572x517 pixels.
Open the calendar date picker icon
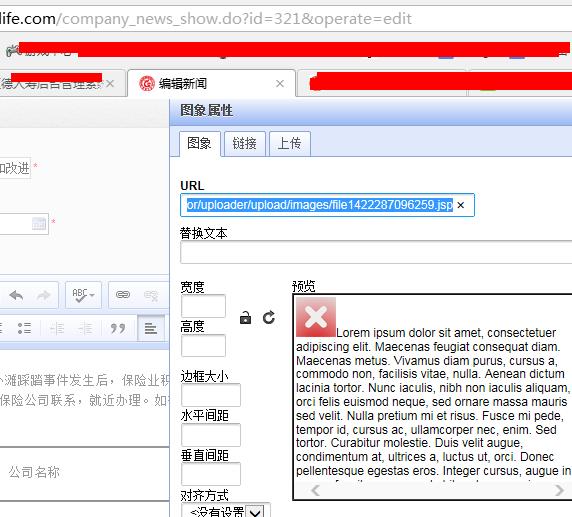coord(39,224)
